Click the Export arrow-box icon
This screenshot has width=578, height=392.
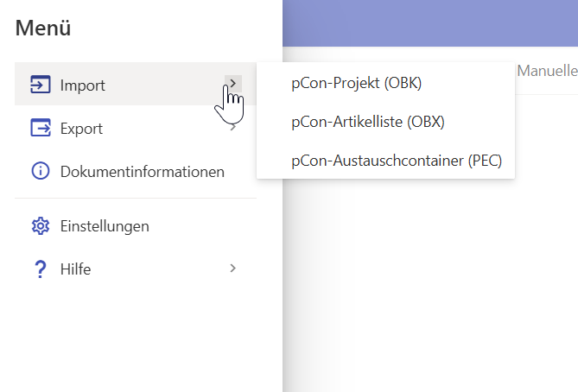41,128
